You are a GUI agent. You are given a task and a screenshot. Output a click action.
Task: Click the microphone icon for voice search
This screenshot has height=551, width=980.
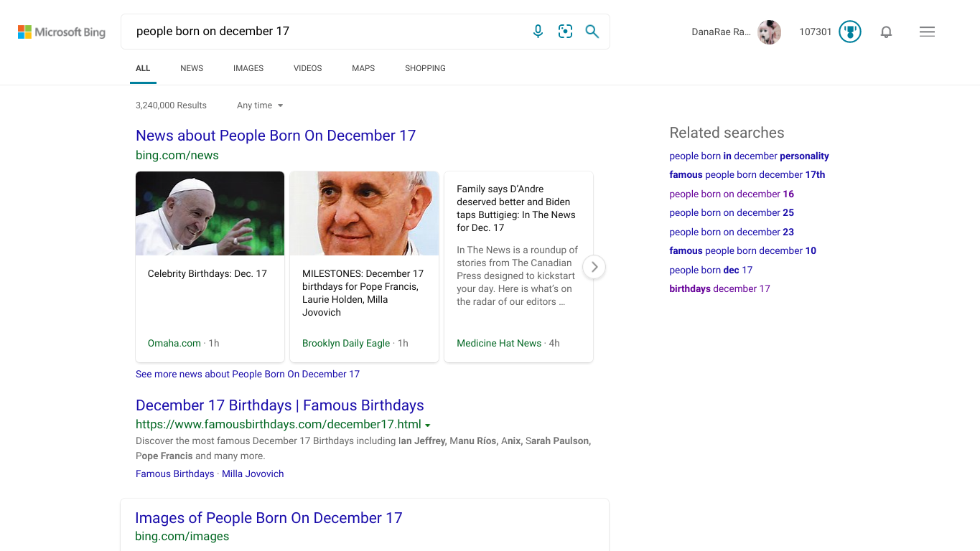[x=538, y=31]
